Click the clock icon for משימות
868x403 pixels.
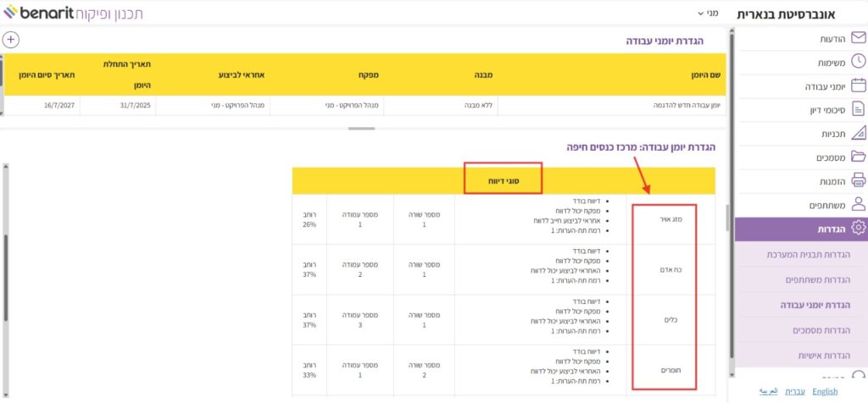pos(857,62)
